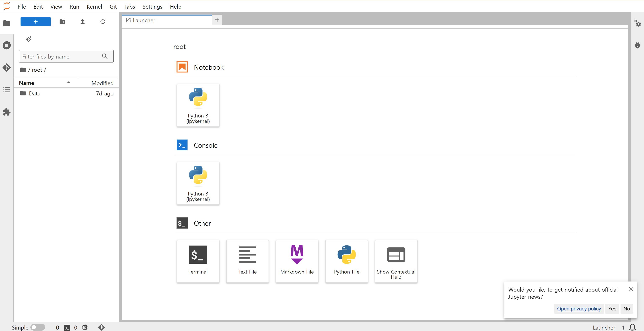
Task: Select the Launcher tab
Action: tap(167, 20)
